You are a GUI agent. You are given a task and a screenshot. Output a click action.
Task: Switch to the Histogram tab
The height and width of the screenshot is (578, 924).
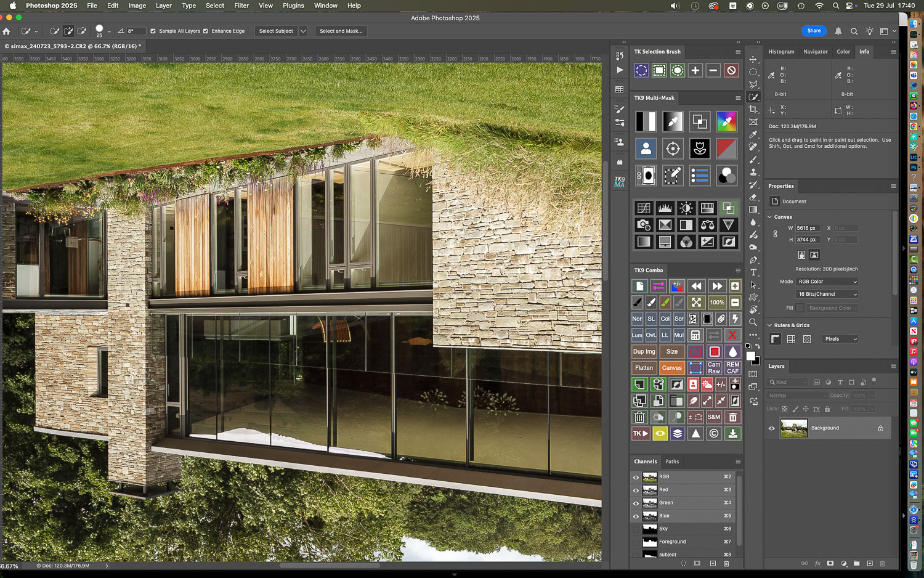pos(781,52)
